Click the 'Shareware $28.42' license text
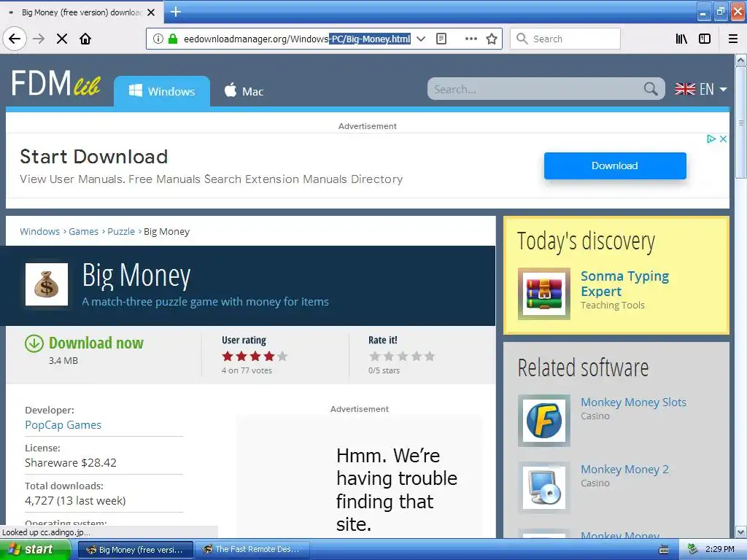This screenshot has height=560, width=747. [x=71, y=463]
